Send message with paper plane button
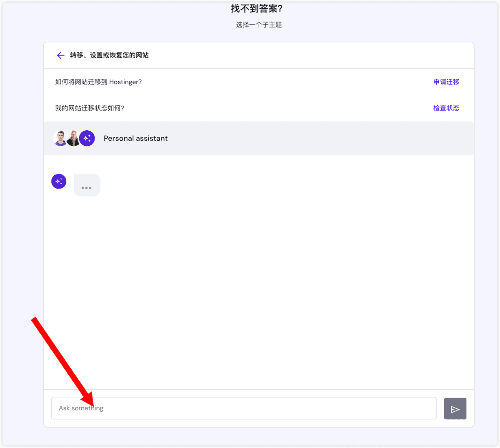 coord(455,408)
